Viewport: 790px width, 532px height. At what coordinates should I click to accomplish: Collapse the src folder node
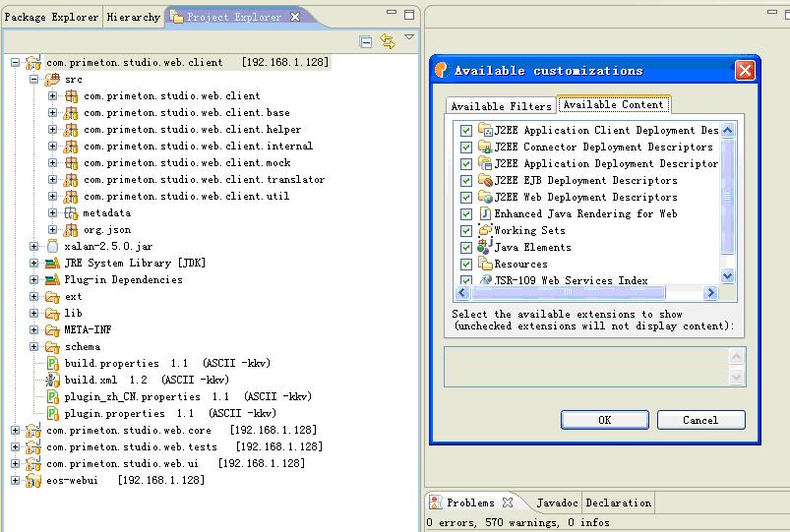(33, 79)
